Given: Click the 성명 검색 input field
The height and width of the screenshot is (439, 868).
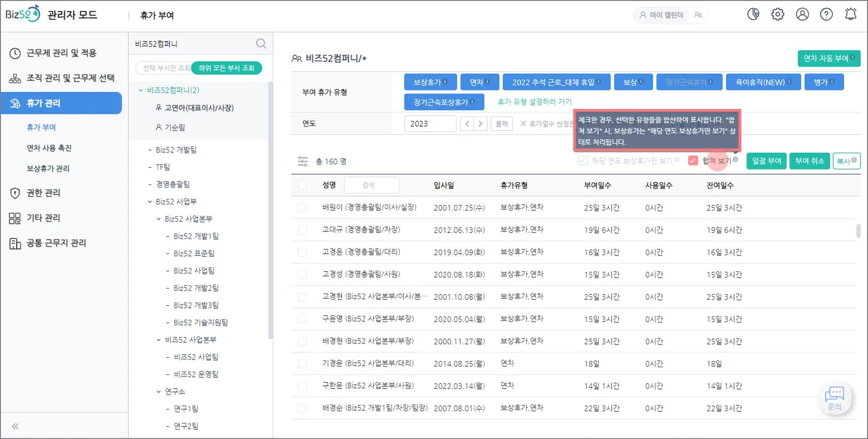Looking at the screenshot, I should [x=372, y=185].
